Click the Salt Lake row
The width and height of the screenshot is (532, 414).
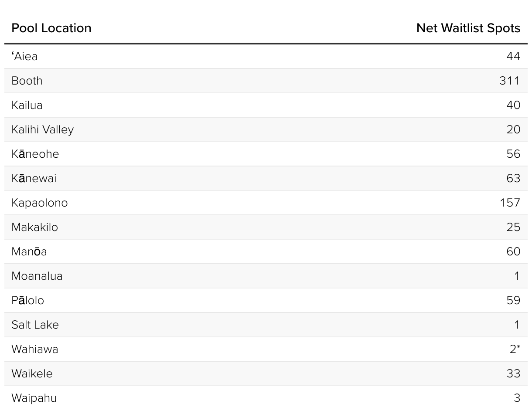266,325
